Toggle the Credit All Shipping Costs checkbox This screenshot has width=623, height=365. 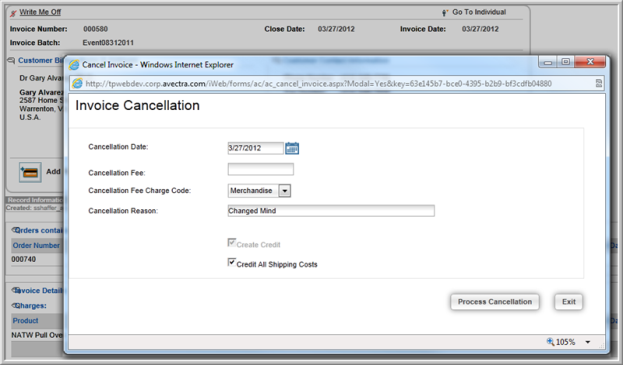(232, 262)
